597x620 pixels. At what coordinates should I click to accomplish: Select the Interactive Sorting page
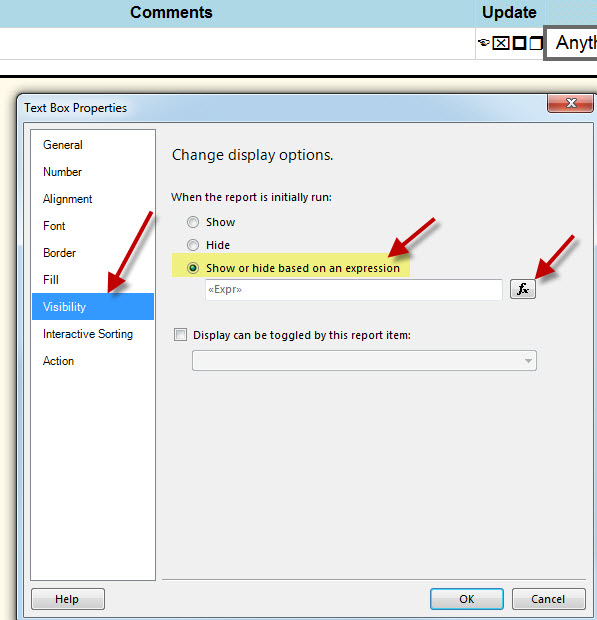88,334
